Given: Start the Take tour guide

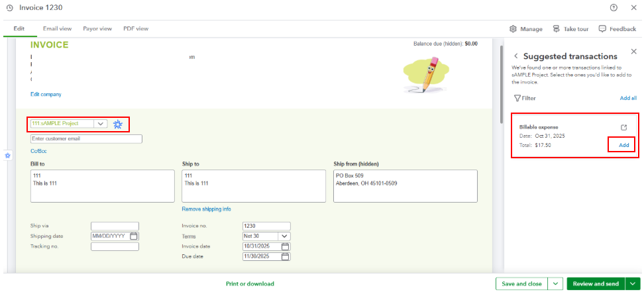Looking at the screenshot, I should coord(557,29).
